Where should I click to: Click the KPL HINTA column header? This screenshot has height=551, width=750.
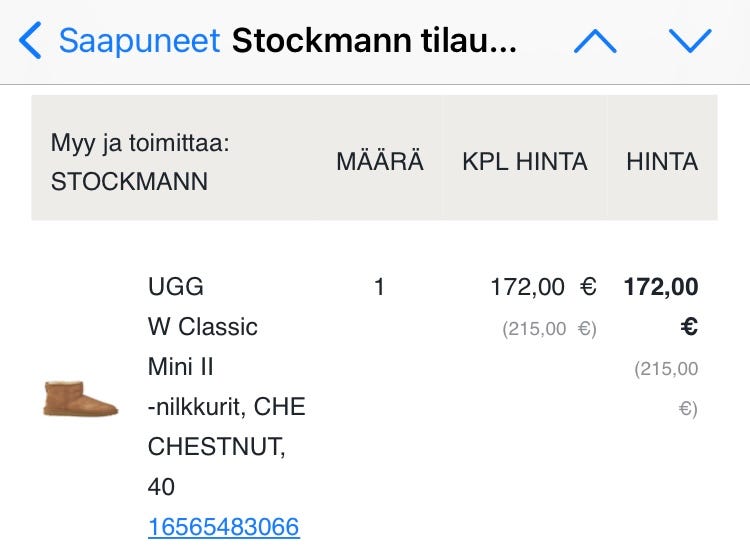coord(524,162)
